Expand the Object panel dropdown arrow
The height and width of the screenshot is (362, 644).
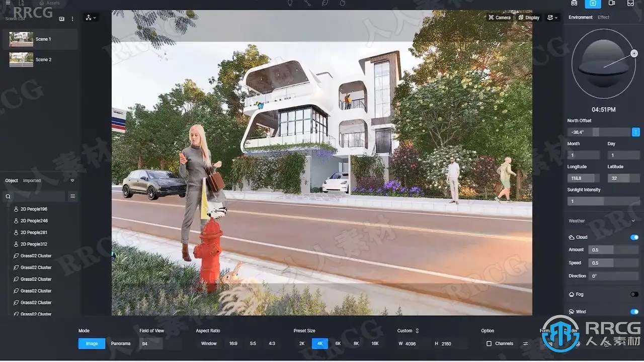coord(72,180)
